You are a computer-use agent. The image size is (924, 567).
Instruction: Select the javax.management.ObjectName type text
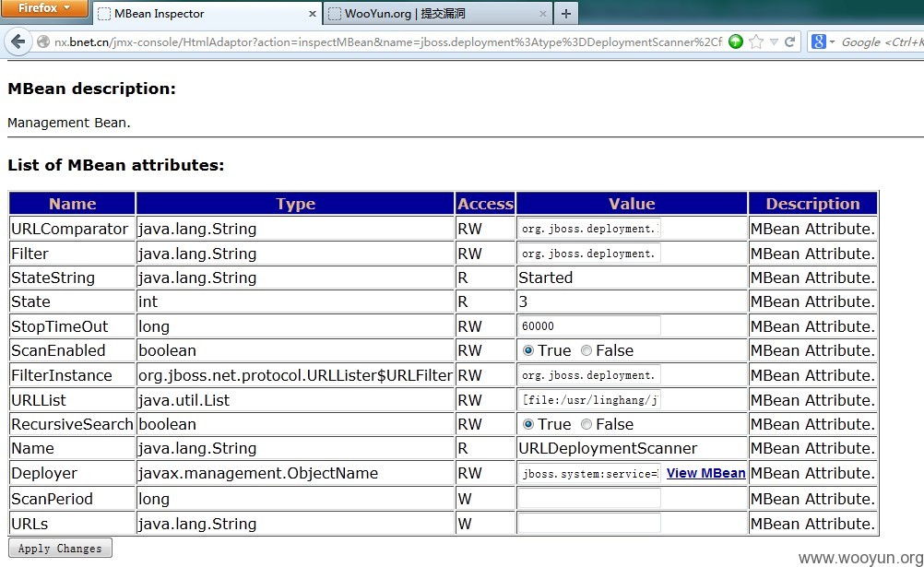click(x=258, y=473)
